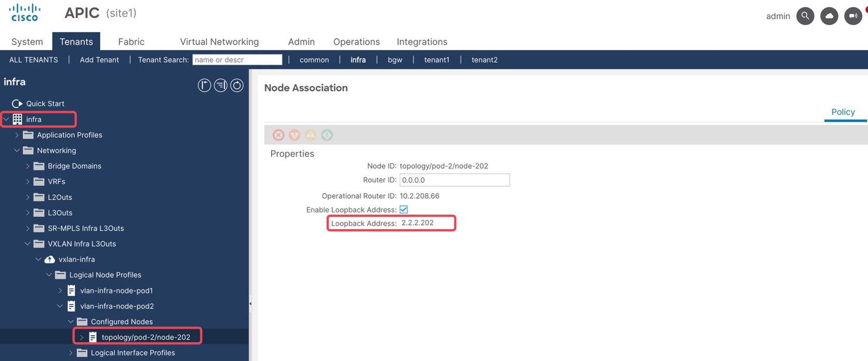Screen dimensions: 868x361
Task: Click the warning fault green icon
Action: [327, 135]
